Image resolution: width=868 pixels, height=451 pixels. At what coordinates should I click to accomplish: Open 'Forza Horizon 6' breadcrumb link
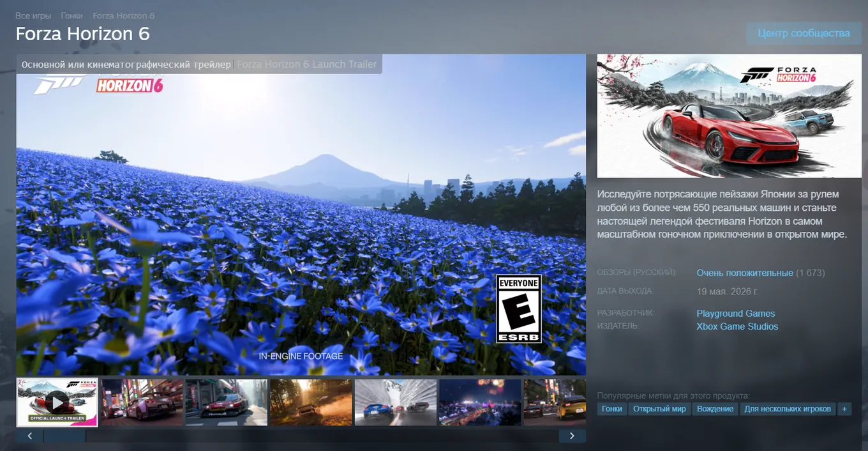124,15
